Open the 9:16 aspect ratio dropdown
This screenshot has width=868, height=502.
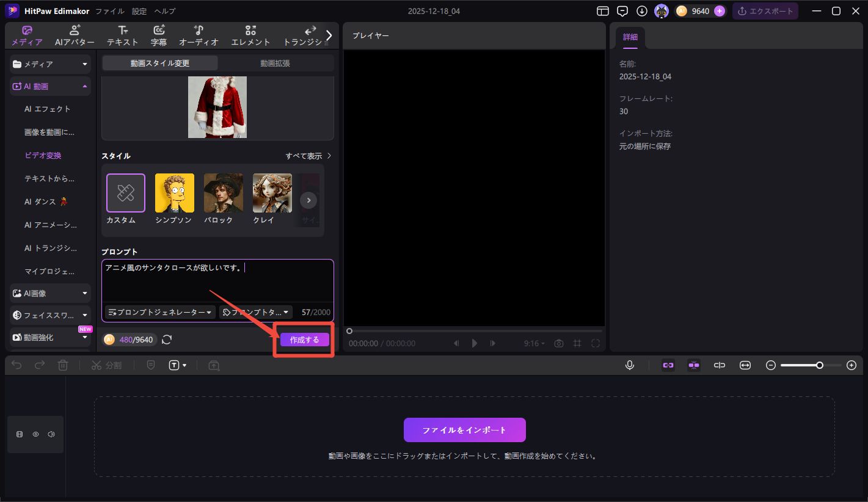pos(534,343)
